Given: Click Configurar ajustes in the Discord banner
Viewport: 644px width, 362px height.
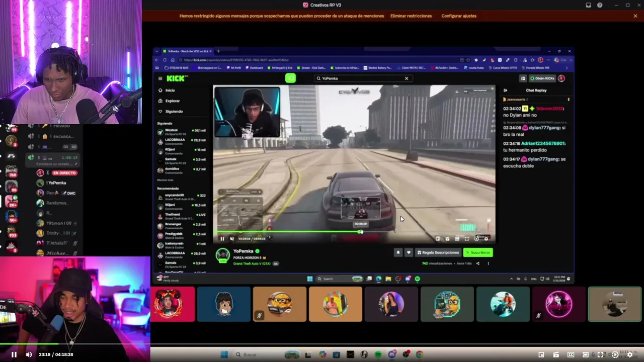Looking at the screenshot, I should tap(459, 16).
